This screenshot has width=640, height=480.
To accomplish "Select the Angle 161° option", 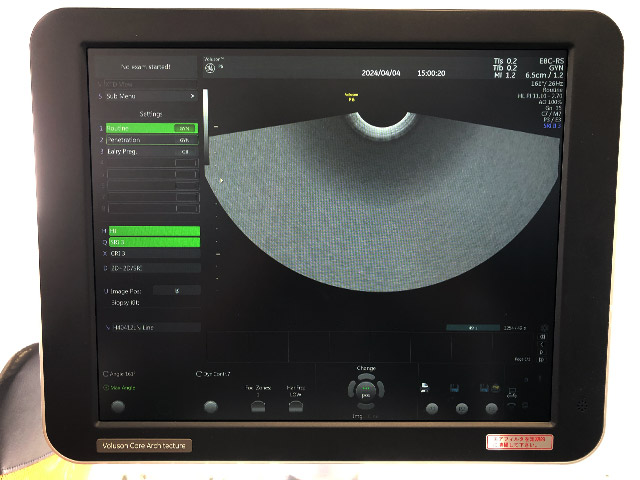I will (119, 374).
